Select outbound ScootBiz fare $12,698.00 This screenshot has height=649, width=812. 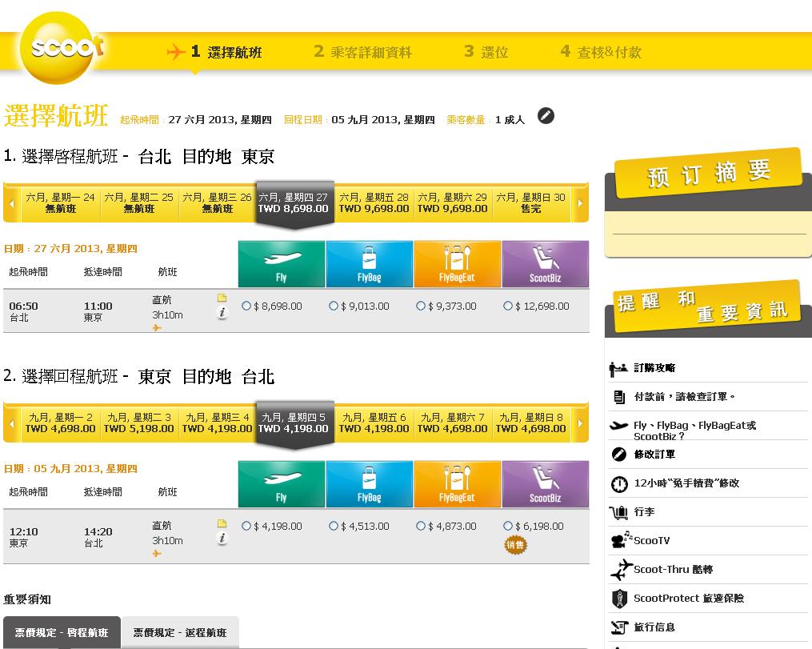tap(508, 306)
